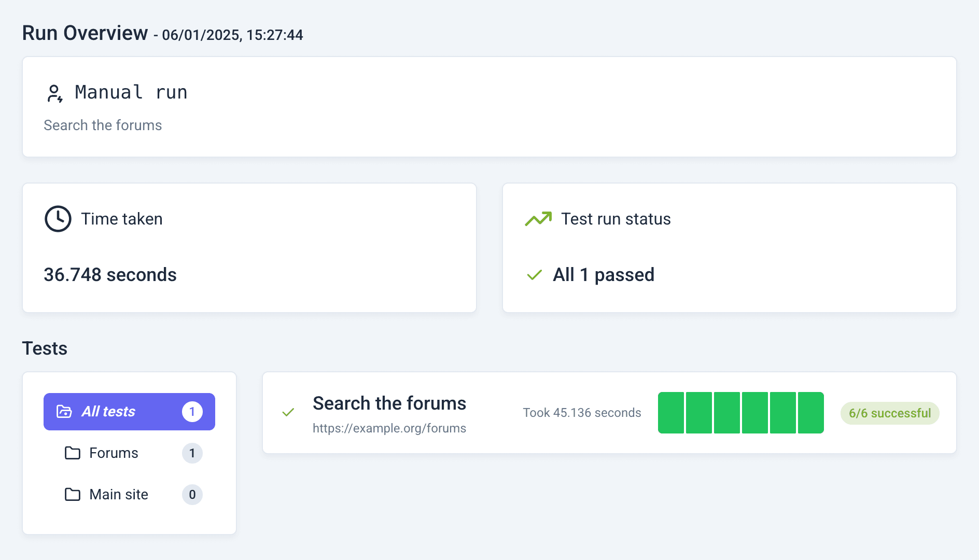Expand the Tests section
The width and height of the screenshot is (979, 560).
point(45,348)
